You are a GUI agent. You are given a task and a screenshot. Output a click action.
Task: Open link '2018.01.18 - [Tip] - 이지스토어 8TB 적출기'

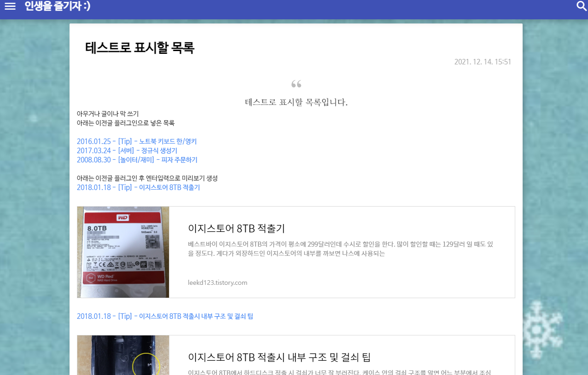[x=139, y=188]
